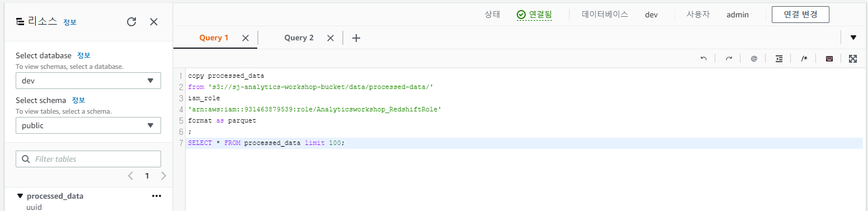Click the @ parameter icon

click(x=754, y=58)
